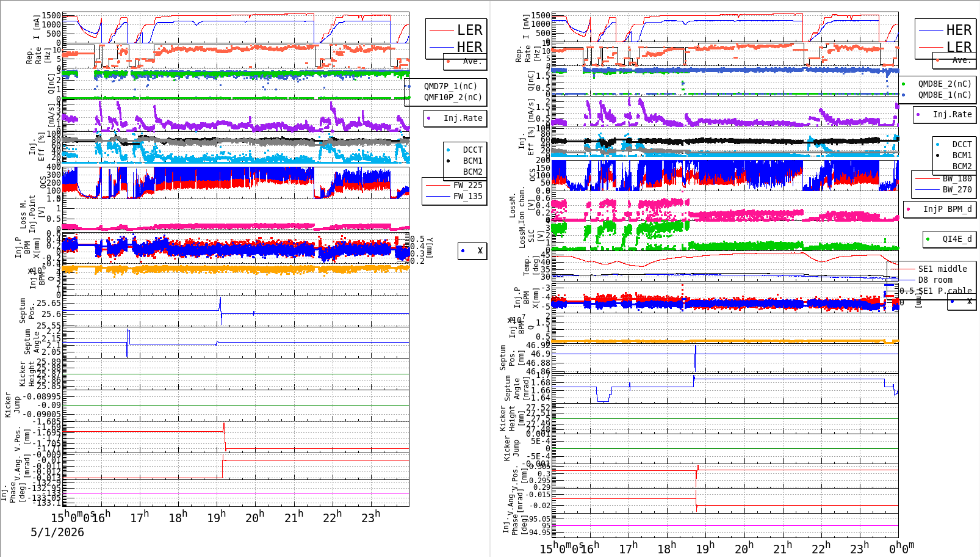This screenshot has height=557, width=980.
Task: Click the QI4E_d legend entry
Action: 949,239
